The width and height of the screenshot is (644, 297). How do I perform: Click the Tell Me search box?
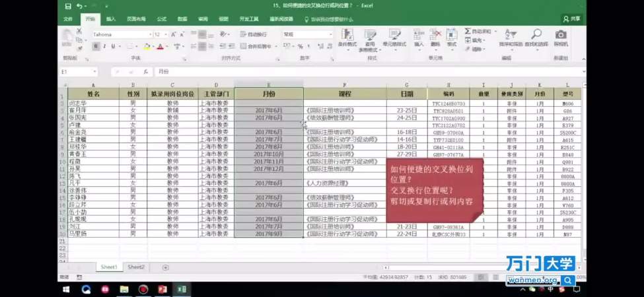328,19
